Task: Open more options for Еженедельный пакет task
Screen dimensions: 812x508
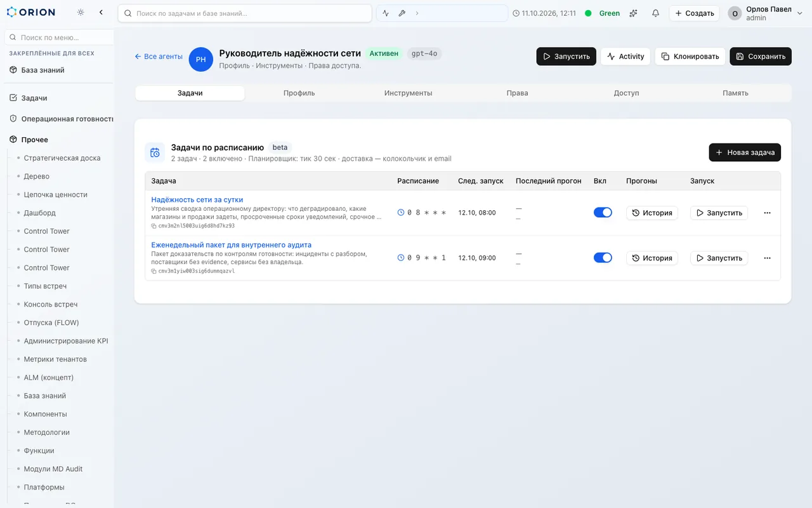Action: click(x=767, y=258)
